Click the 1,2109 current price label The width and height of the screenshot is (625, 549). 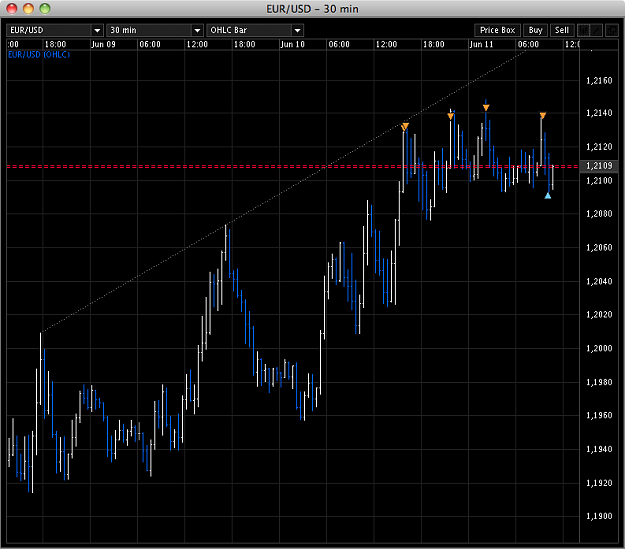tap(599, 166)
